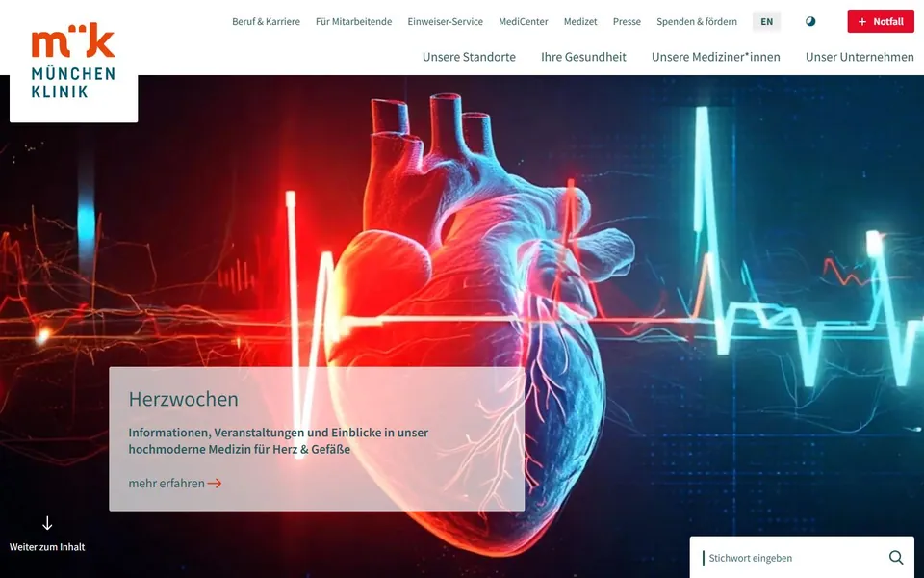Switch language with the EN button
Screen dimensions: 924x578
coord(766,22)
